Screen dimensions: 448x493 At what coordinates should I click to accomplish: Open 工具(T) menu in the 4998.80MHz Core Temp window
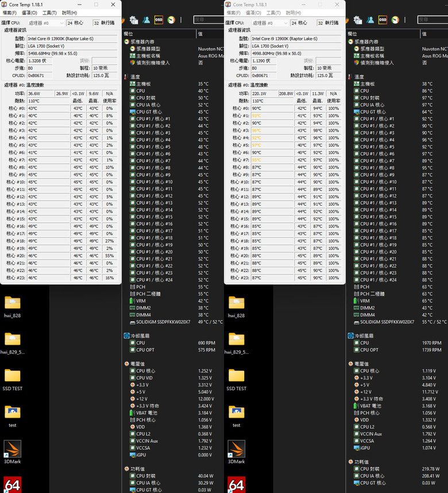point(273,13)
